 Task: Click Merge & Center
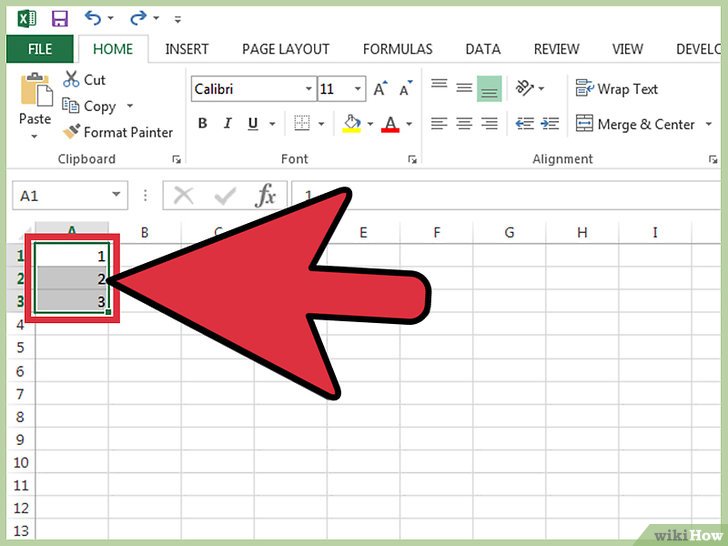(636, 124)
